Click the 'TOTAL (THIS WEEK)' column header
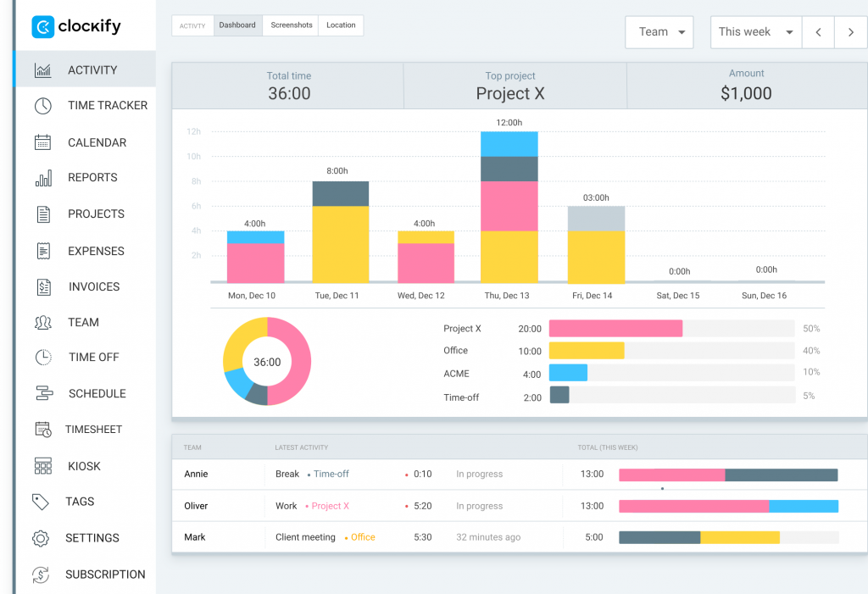 608,447
